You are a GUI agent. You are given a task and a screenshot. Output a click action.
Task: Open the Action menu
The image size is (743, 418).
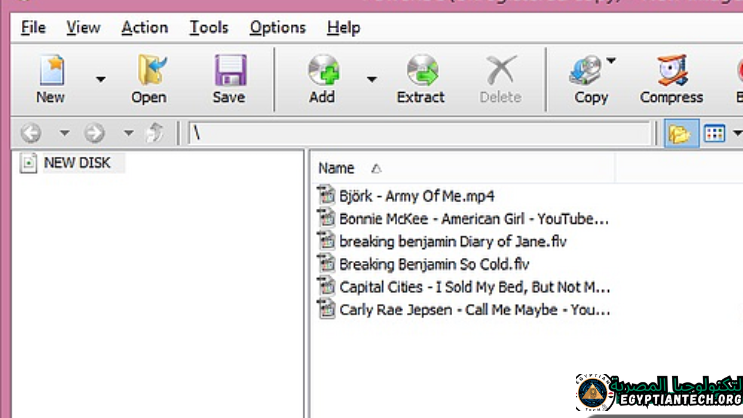click(x=144, y=27)
